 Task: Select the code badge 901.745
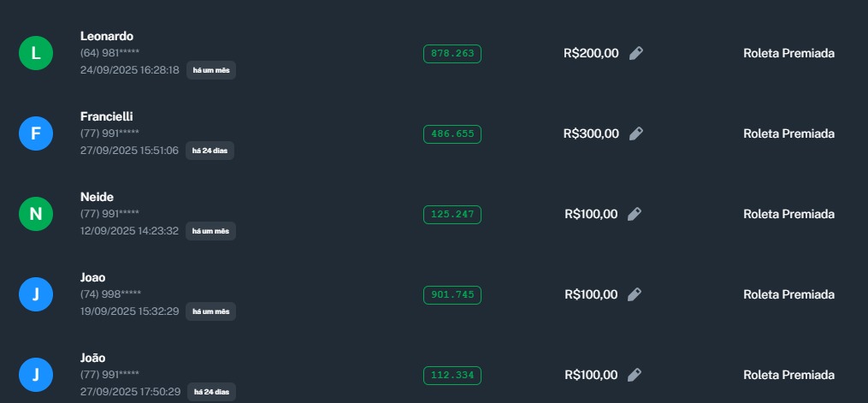click(x=452, y=295)
